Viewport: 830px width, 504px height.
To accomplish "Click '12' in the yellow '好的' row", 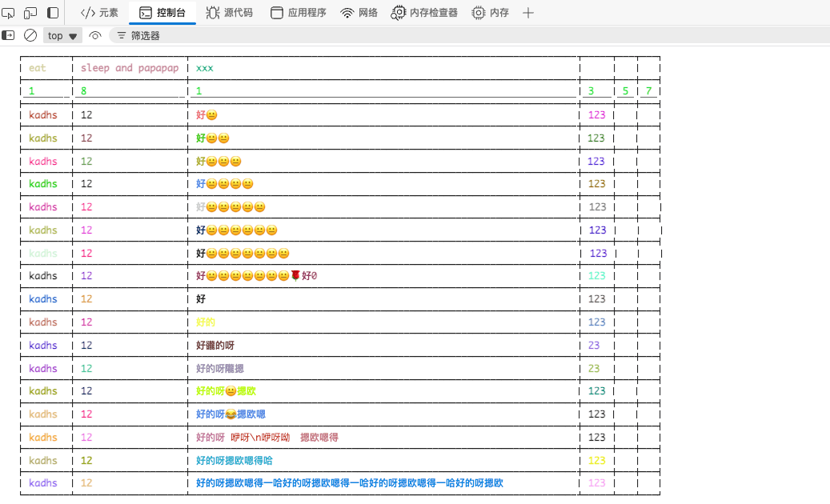I will tap(86, 322).
